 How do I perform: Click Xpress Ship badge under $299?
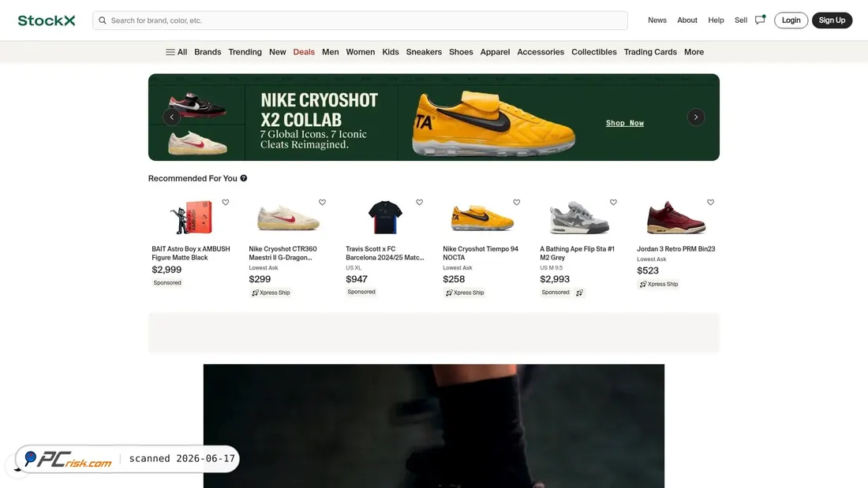click(x=271, y=292)
